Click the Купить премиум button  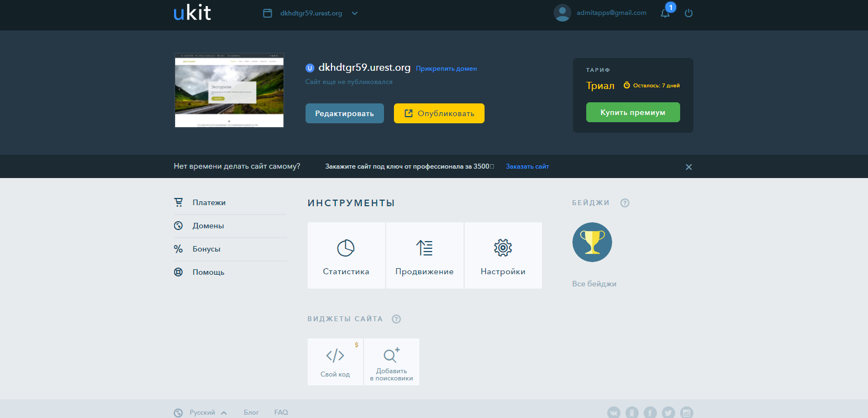(x=633, y=112)
